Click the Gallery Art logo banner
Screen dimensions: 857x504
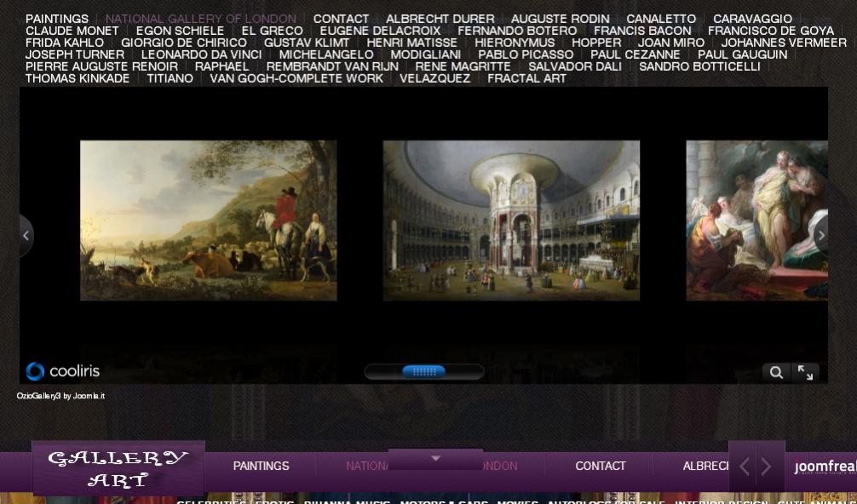coord(118,468)
